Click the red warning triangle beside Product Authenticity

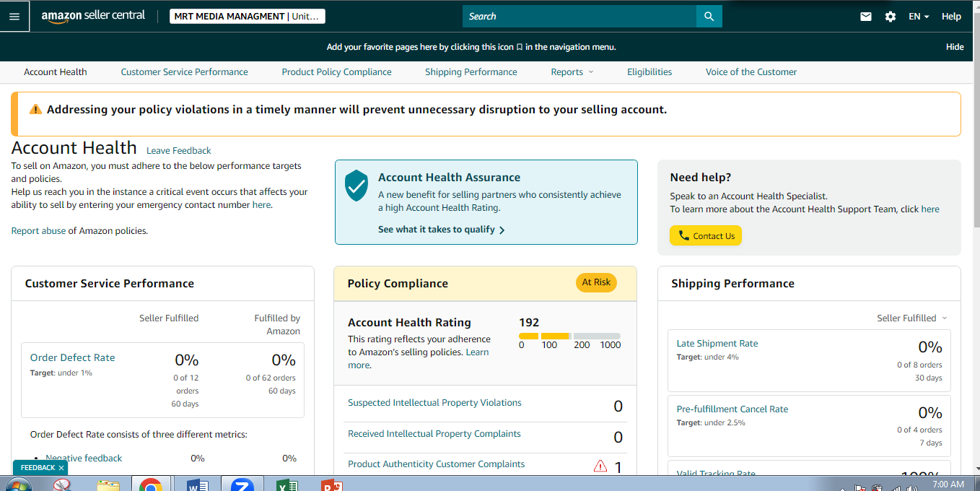tap(600, 466)
